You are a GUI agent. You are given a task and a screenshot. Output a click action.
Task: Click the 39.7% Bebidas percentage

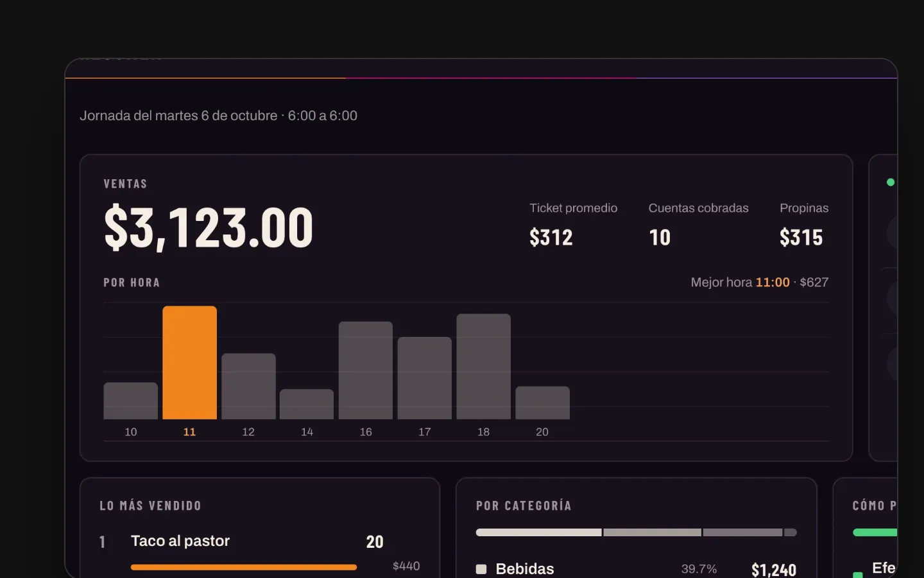[x=699, y=569]
